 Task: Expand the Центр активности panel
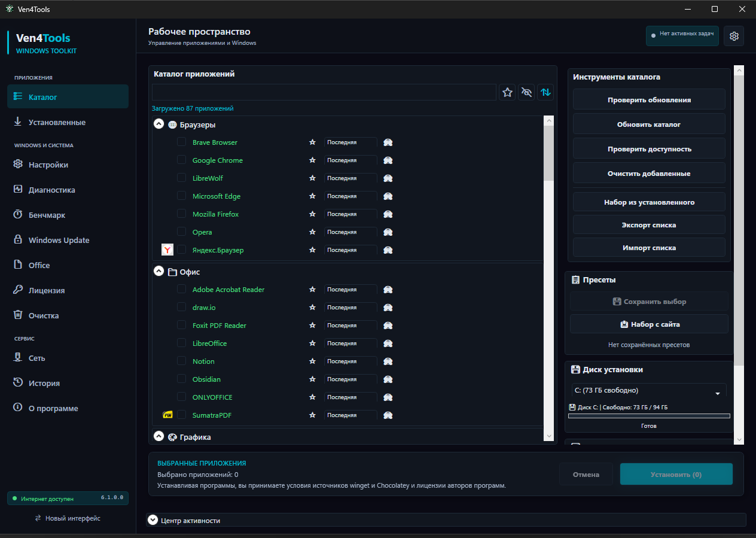[x=153, y=520]
